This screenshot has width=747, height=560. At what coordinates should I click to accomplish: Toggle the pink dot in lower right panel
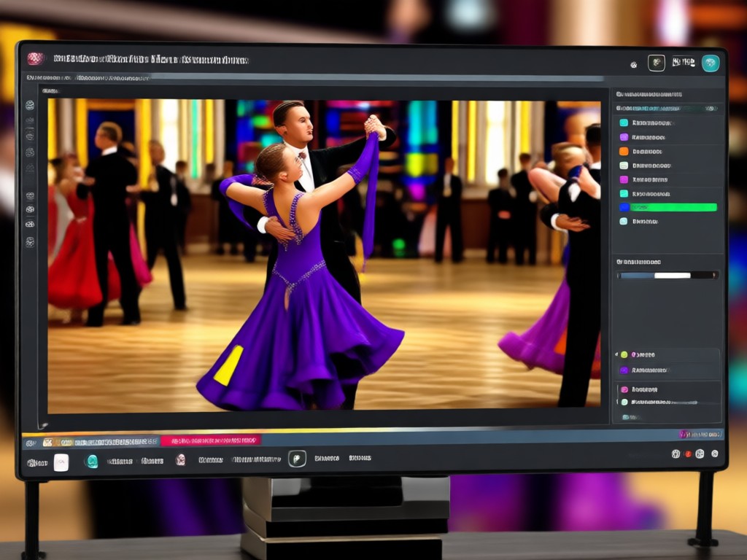[624, 389]
